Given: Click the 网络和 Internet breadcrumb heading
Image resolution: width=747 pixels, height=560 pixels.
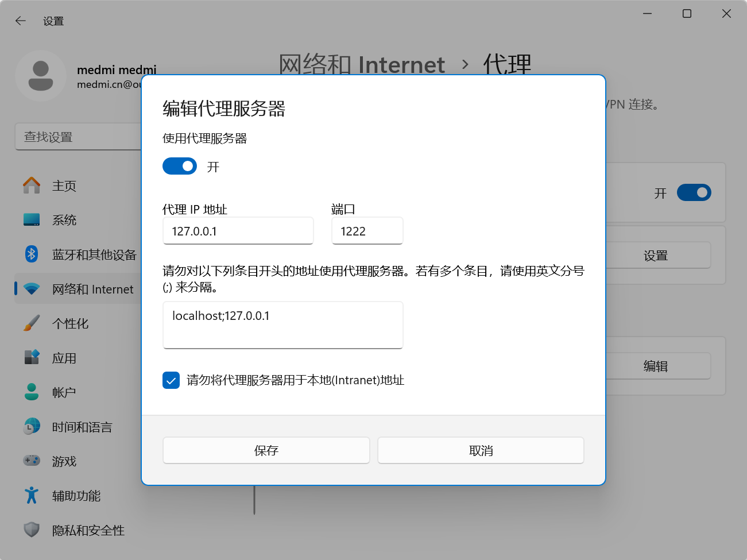Looking at the screenshot, I should [x=362, y=65].
